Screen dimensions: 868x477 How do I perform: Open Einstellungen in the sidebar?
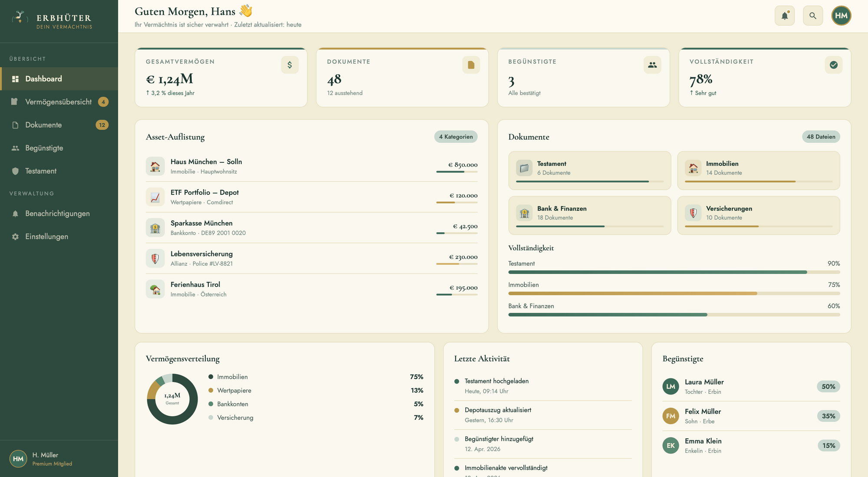[x=46, y=237]
